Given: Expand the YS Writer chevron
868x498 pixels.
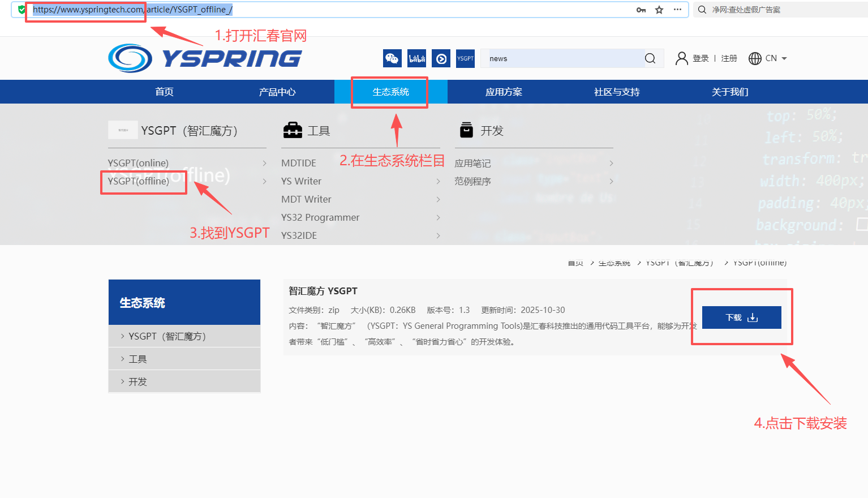Looking at the screenshot, I should point(438,181).
